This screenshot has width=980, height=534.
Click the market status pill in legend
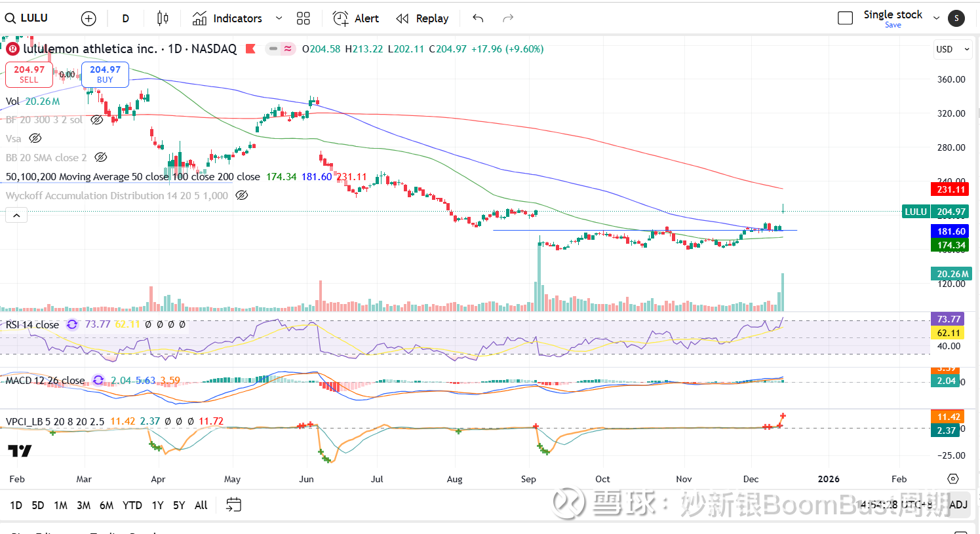281,49
